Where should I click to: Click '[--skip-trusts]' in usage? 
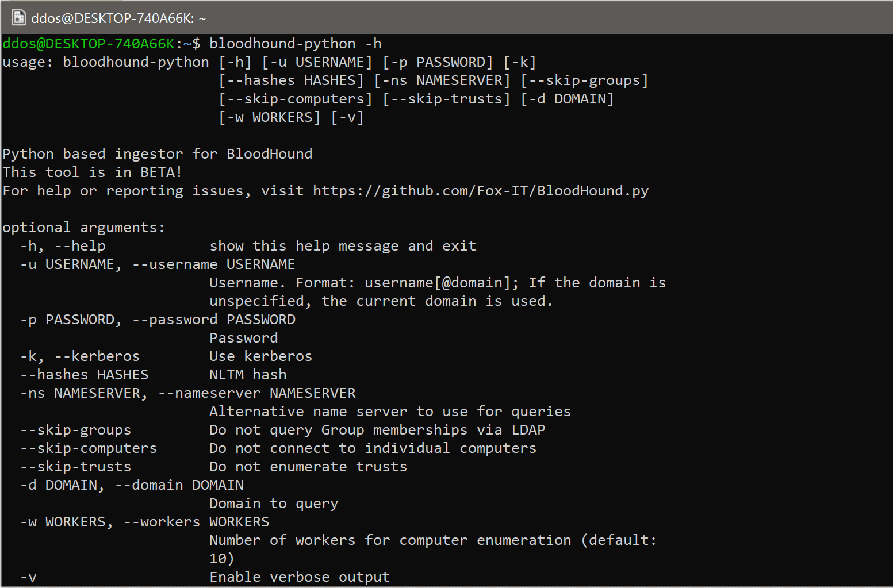click(446, 99)
